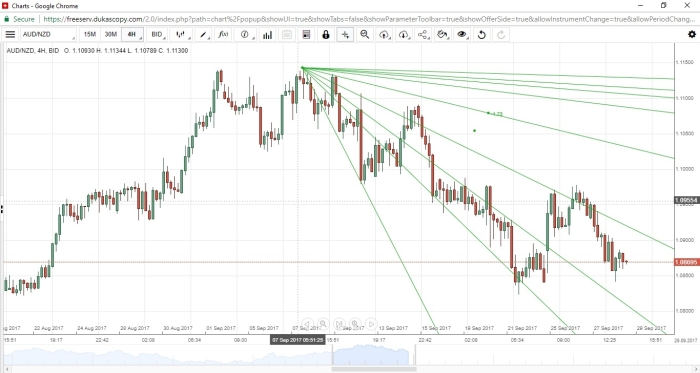Open the hamburger main menu
This screenshot has height=373, width=700.
10,34
